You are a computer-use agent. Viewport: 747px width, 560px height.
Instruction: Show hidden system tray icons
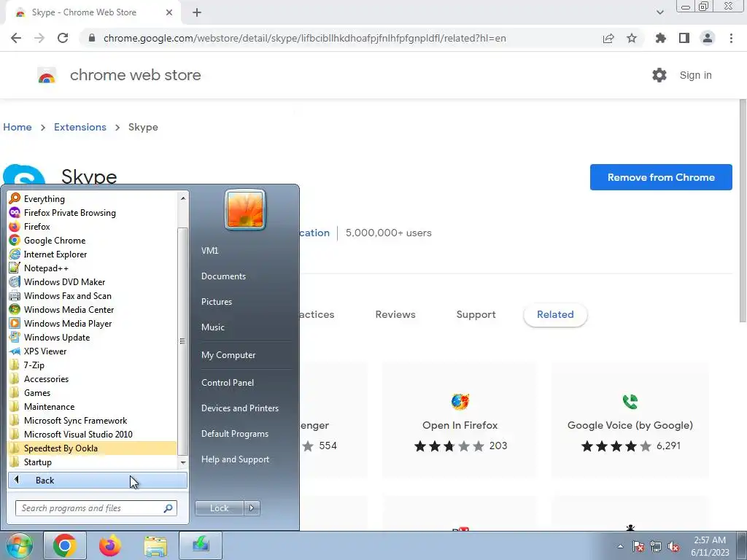pos(620,546)
